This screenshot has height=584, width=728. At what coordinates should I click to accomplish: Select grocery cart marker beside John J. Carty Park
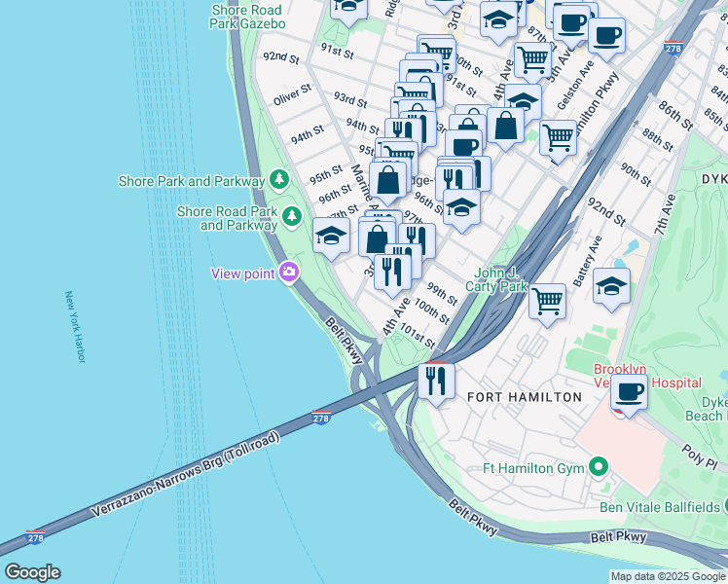(x=547, y=304)
